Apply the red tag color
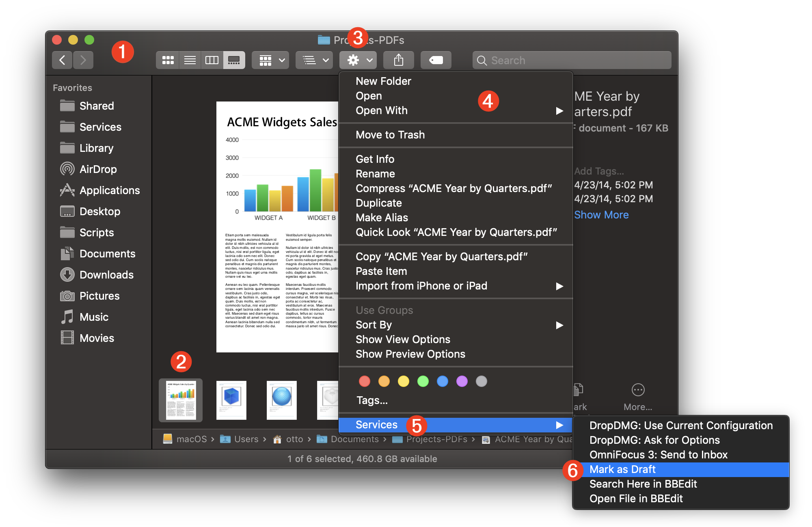Screen dimensions: 812x527 click(x=365, y=381)
